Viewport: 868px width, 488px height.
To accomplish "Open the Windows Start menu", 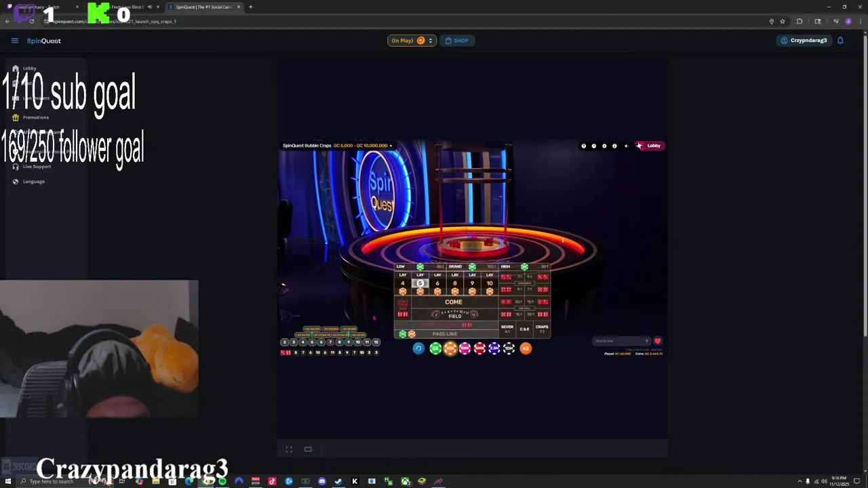I will pos(7,481).
